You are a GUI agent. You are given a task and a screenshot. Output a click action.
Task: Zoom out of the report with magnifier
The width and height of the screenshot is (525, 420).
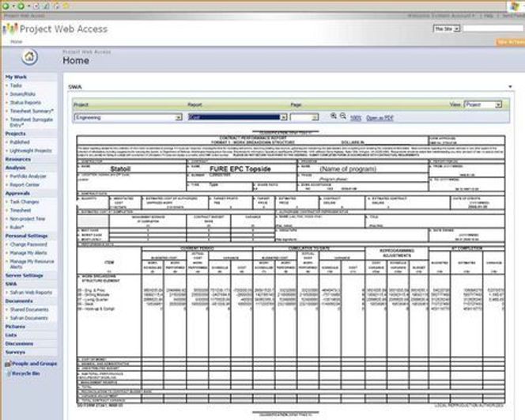coord(343,116)
